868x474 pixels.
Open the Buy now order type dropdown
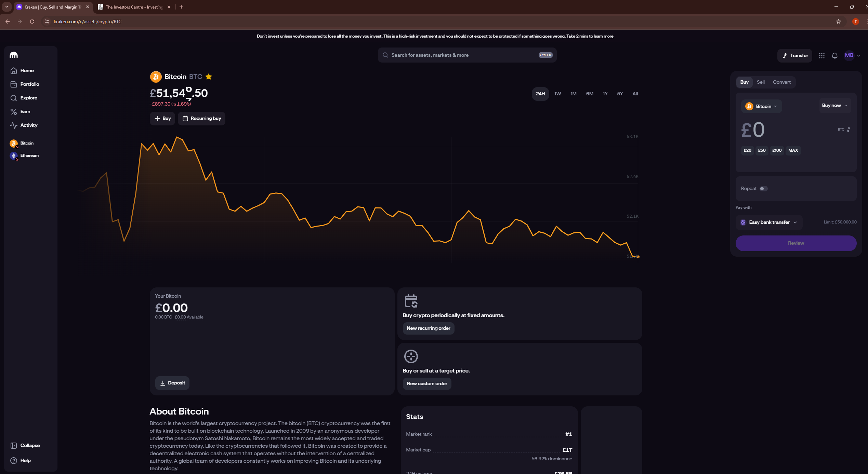click(x=834, y=105)
